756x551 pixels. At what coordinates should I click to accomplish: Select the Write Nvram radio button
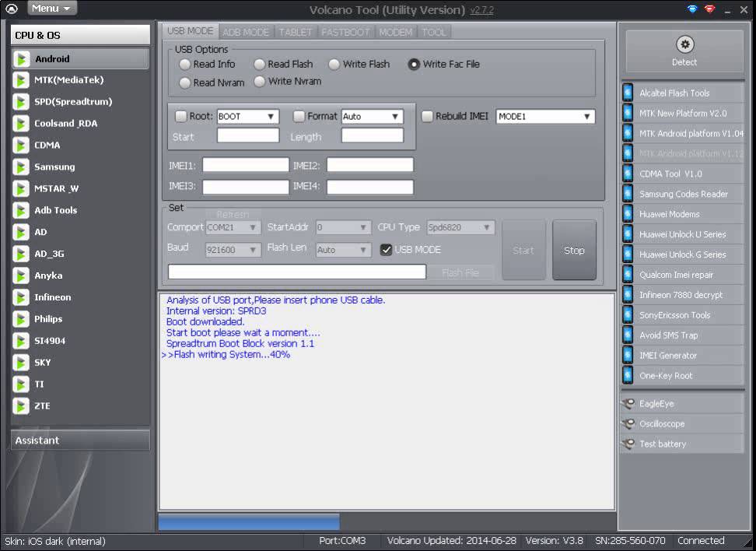tap(260, 82)
